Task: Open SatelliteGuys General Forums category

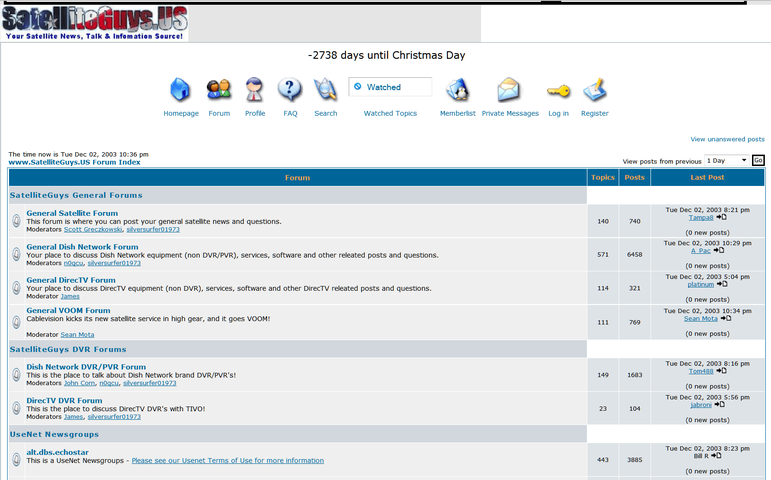Action: pos(76,195)
